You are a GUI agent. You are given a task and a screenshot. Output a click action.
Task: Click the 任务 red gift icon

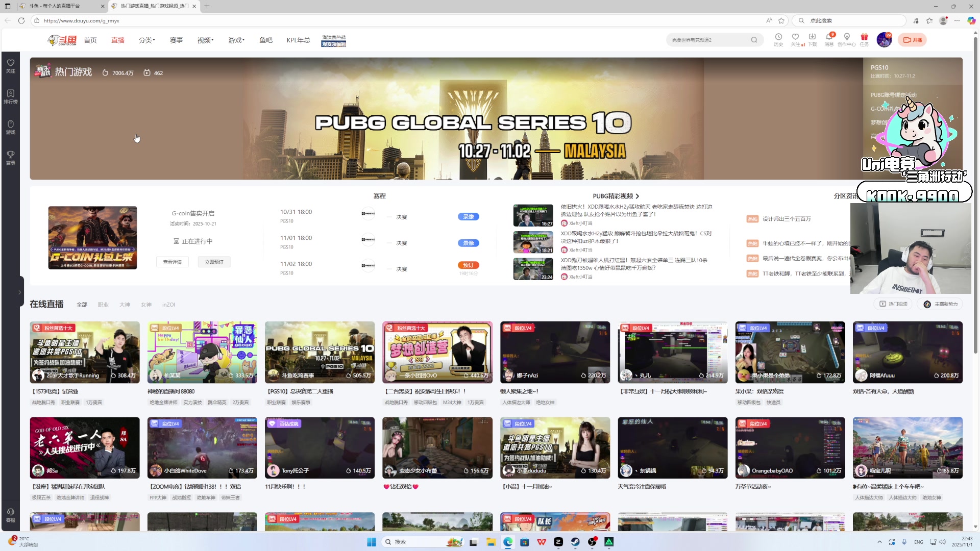coord(864,37)
